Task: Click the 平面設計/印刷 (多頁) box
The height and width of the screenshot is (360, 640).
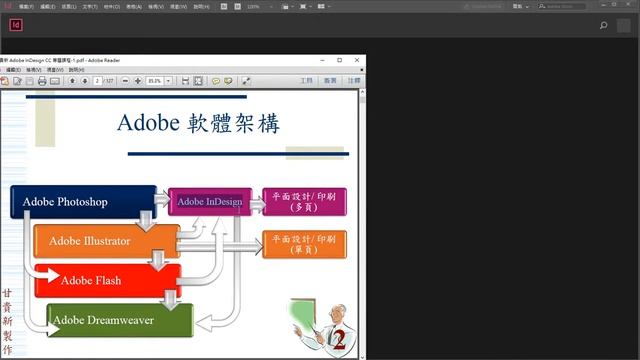Action: (304, 202)
